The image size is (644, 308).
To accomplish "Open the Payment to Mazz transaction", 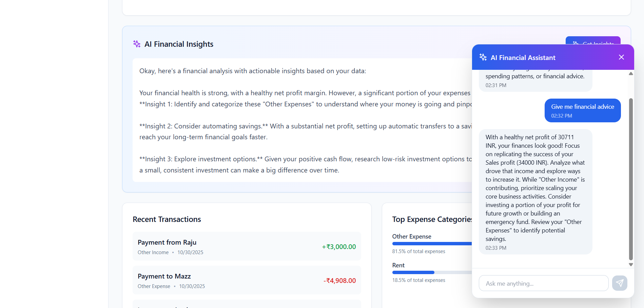I will click(x=247, y=280).
